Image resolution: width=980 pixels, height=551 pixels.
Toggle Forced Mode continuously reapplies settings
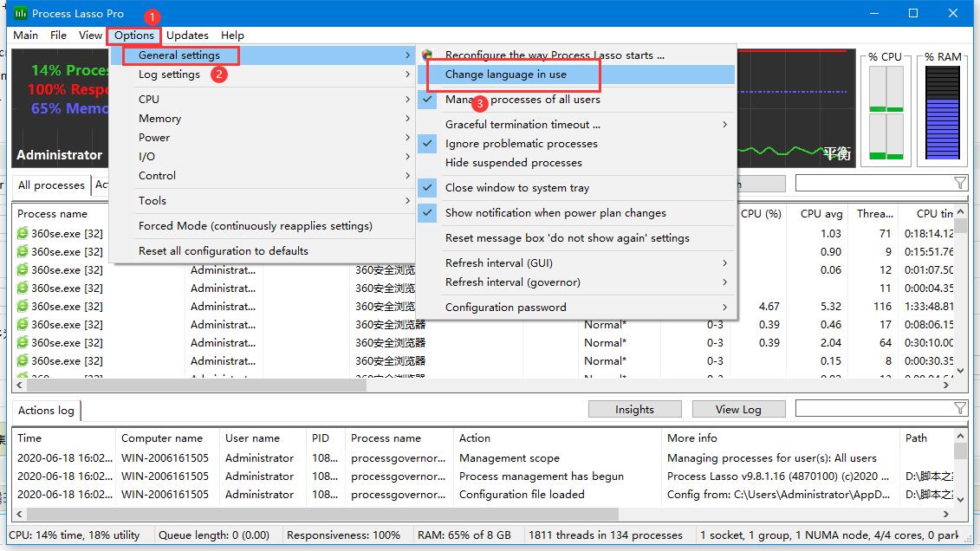click(x=262, y=225)
